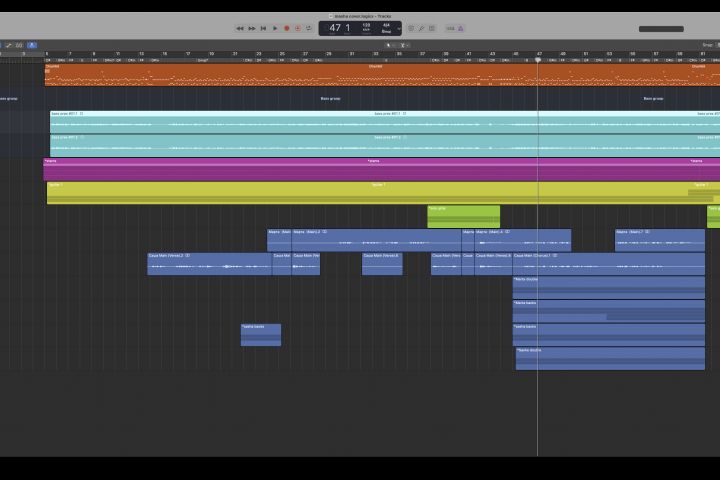
Task: Select the green region near bar 39
Action: point(464,216)
